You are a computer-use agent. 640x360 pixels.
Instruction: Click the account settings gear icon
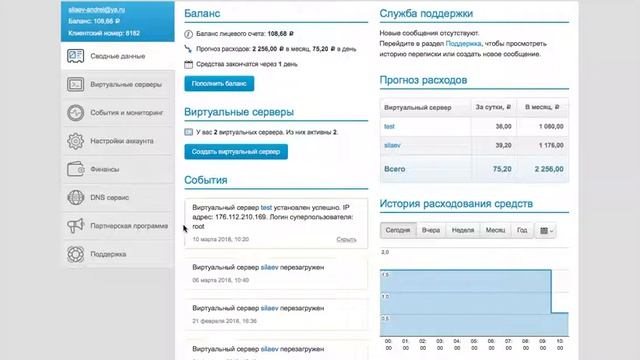[x=76, y=141]
